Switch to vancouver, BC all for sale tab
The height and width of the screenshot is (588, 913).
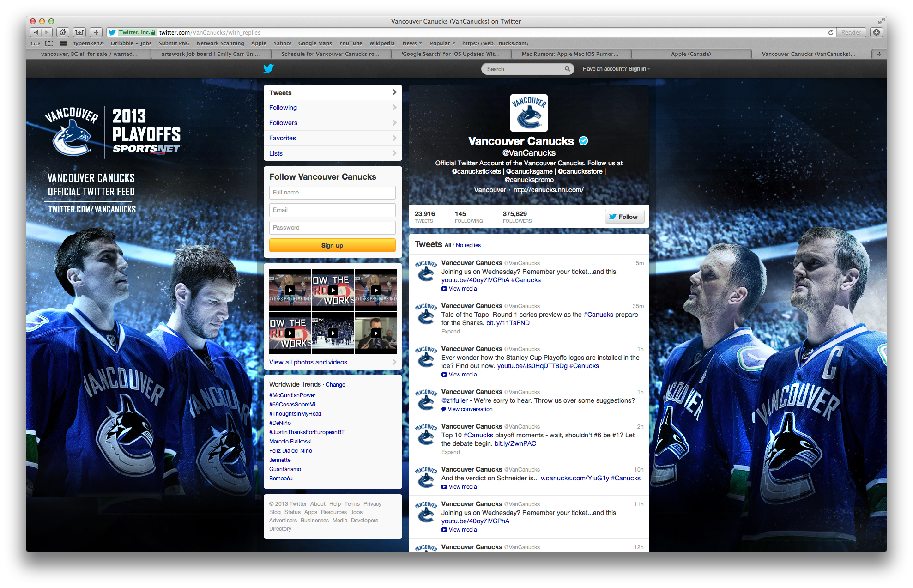pos(89,54)
